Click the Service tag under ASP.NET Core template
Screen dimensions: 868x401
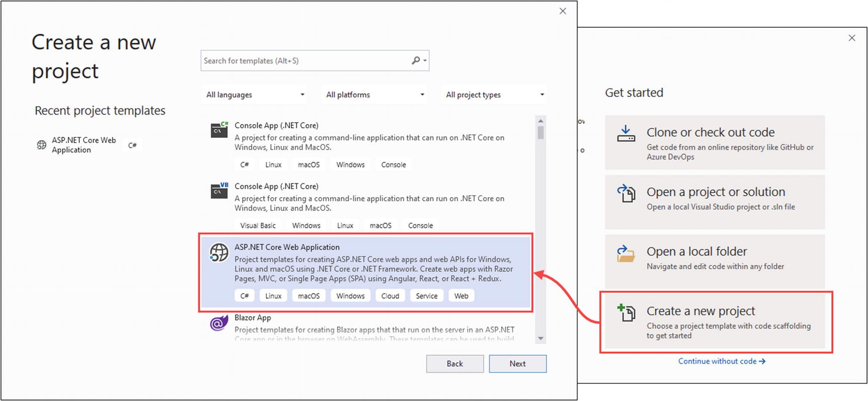427,296
